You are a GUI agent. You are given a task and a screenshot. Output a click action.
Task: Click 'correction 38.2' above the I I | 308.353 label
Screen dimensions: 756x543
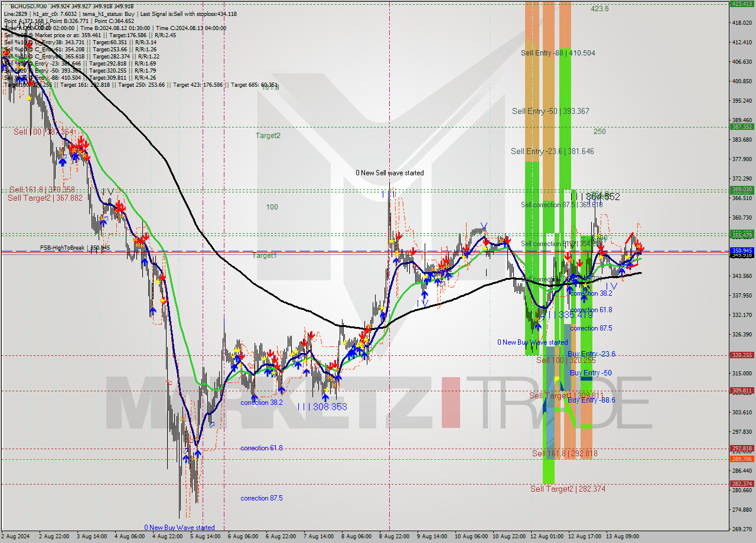point(262,403)
